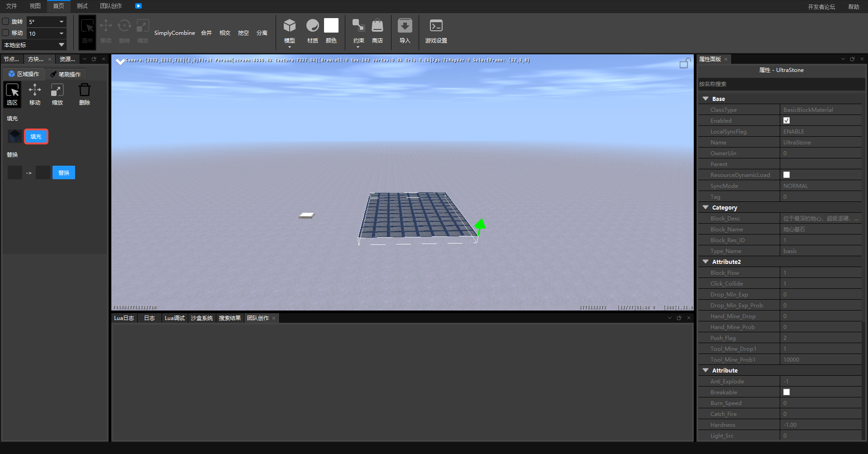Toggle the 移动 move snap checkbox
This screenshot has width=868, height=454.
[x=6, y=33]
